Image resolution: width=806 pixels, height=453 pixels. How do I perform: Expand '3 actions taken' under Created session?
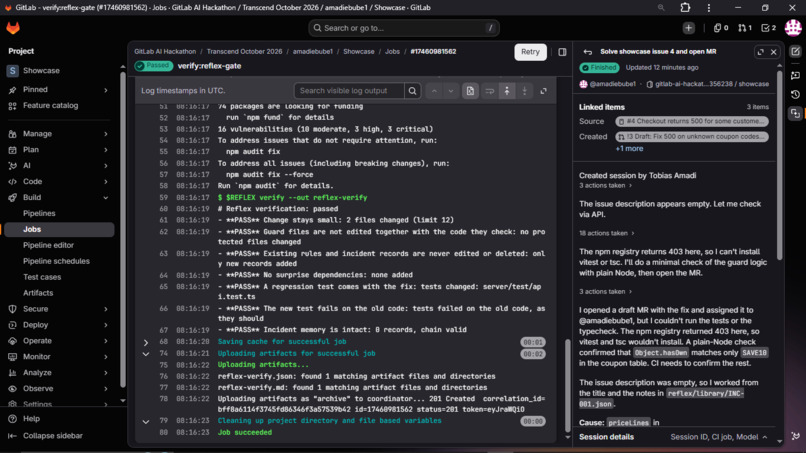pos(606,186)
